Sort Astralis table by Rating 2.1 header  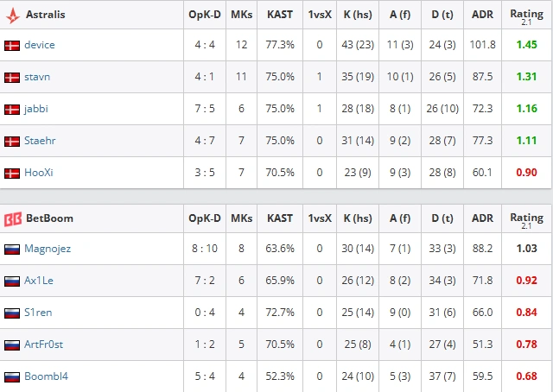(x=526, y=16)
